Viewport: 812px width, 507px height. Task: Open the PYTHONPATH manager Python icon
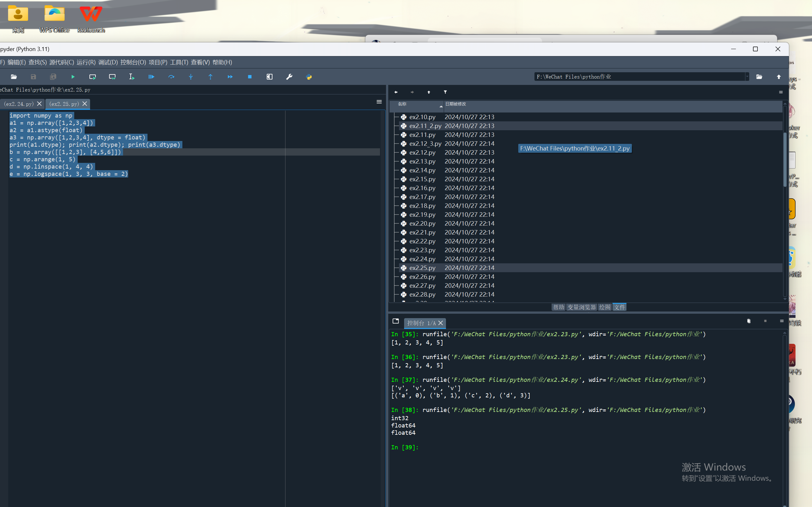pos(309,77)
